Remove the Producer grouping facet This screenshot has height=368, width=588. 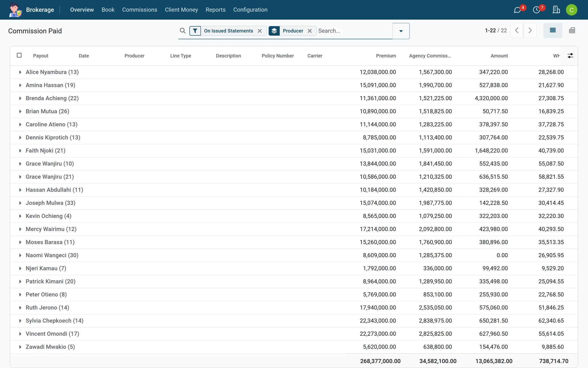point(310,31)
